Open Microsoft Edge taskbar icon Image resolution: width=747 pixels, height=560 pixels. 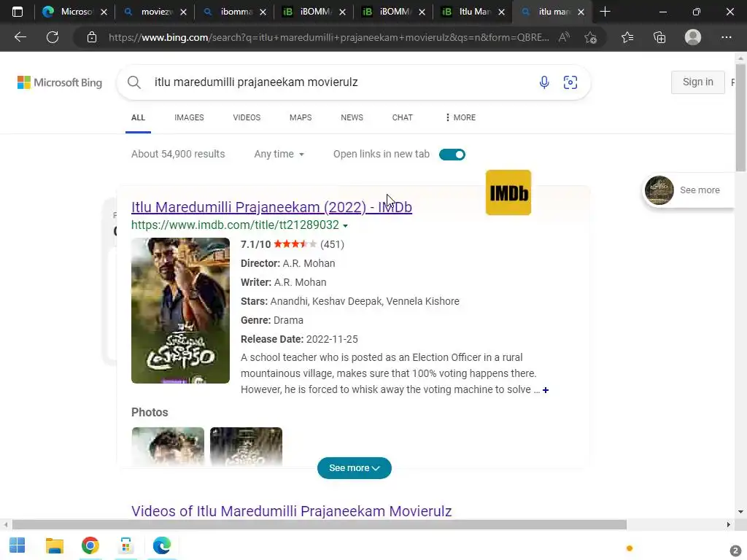click(161, 545)
